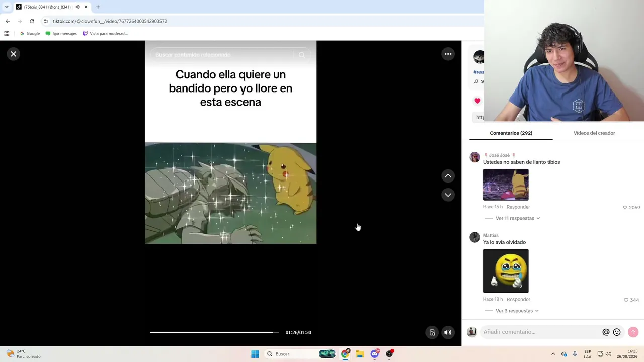Expand 'Ver 11 respuestas' under José José's comment
The width and height of the screenshot is (644, 362).
pos(518,218)
